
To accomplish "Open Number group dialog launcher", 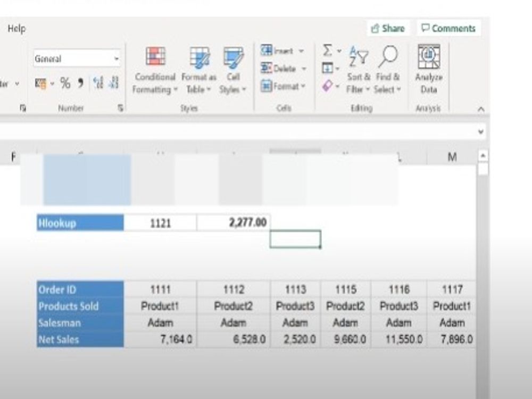I will click(120, 108).
